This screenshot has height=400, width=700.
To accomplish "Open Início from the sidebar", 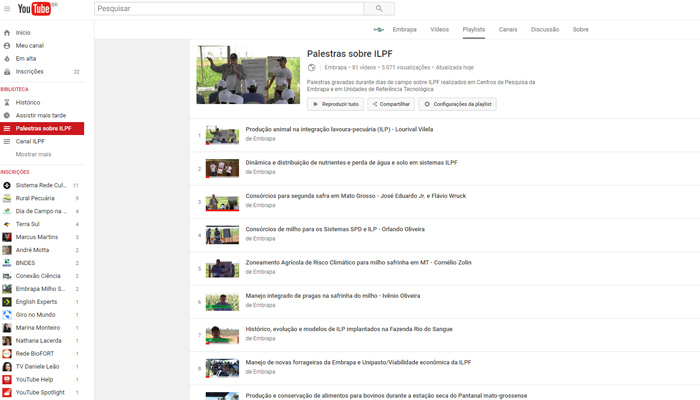I will pos(23,32).
